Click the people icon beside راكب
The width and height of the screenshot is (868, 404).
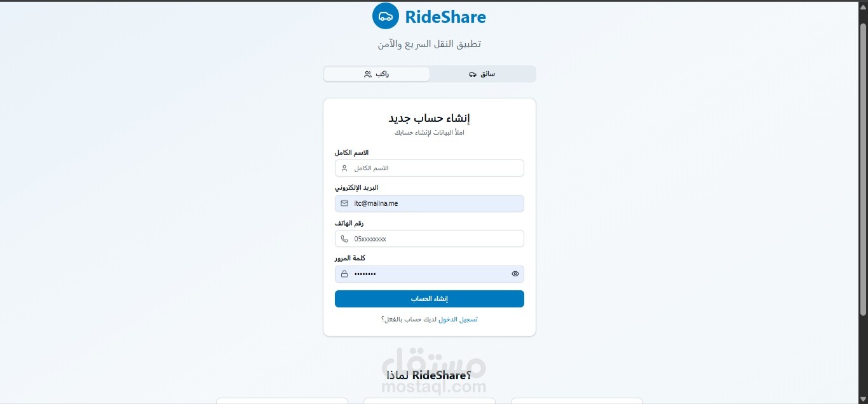click(x=368, y=74)
